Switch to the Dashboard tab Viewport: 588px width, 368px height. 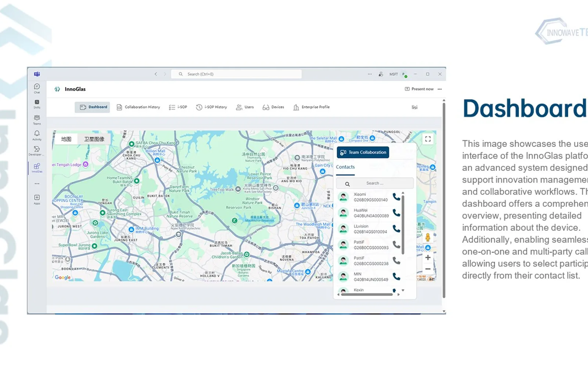92,107
